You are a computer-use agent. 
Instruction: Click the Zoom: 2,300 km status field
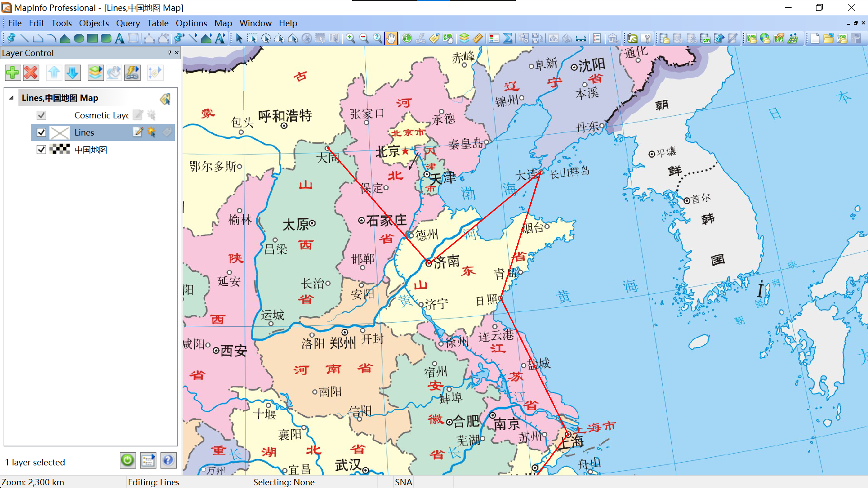tap(33, 482)
